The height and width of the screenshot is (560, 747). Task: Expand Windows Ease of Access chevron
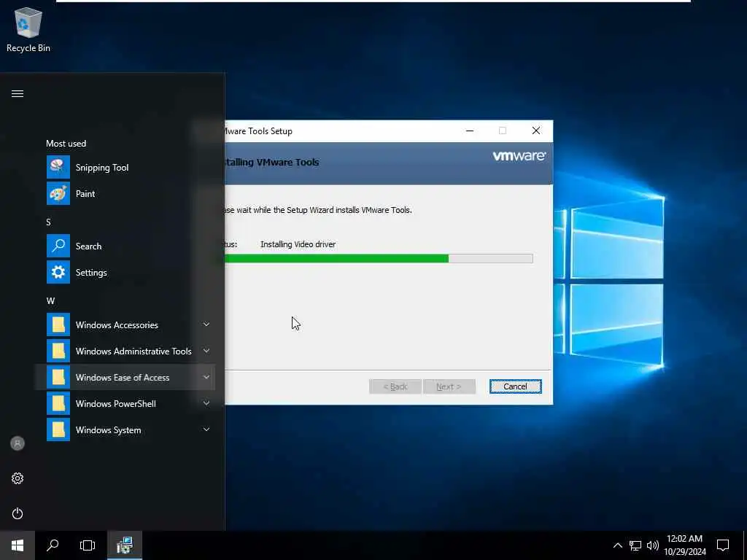206,377
